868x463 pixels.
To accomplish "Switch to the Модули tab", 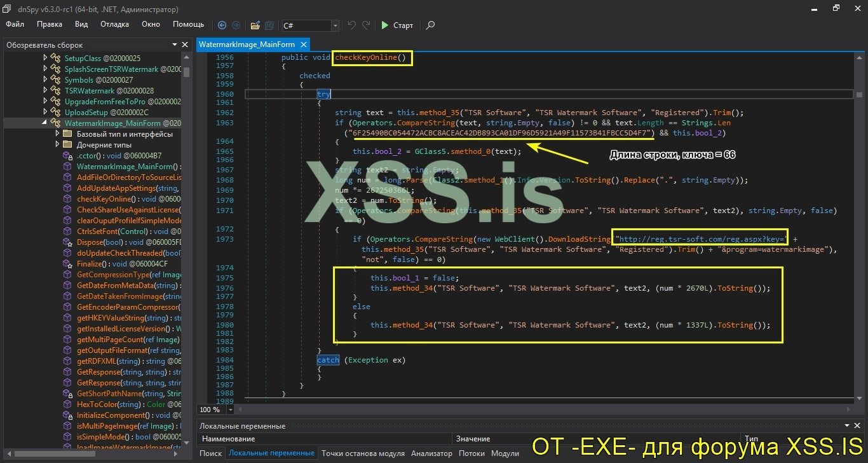I will point(505,453).
